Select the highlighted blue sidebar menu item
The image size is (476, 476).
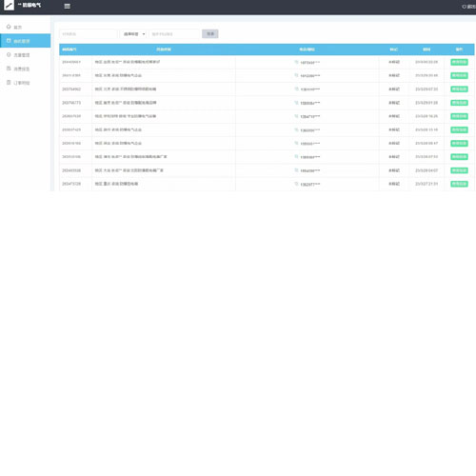coord(25,41)
